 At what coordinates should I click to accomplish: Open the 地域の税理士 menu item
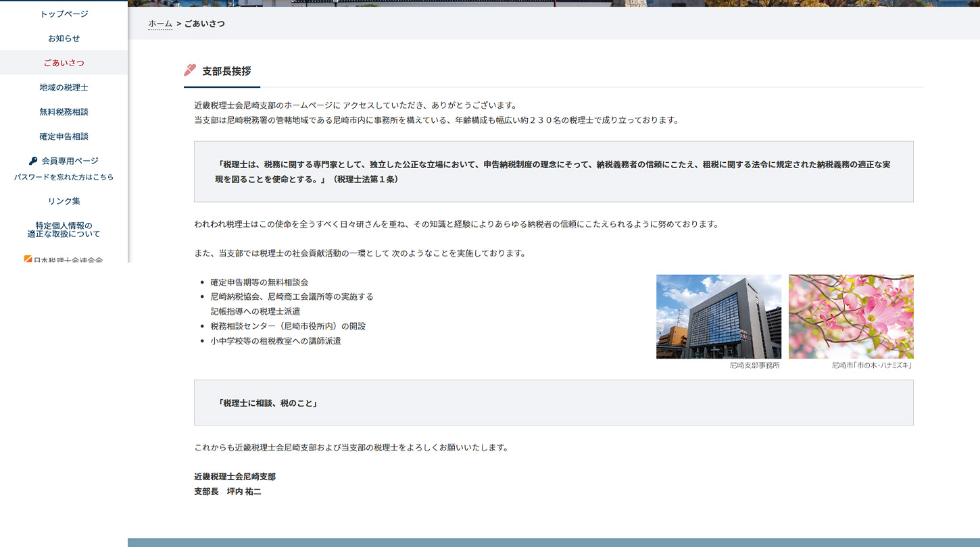[64, 88]
